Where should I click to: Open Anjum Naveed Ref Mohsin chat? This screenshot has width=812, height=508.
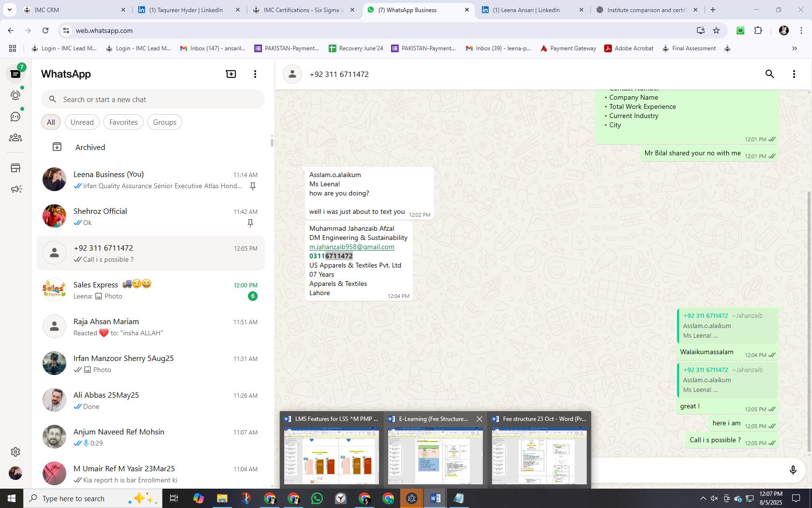[150, 437]
